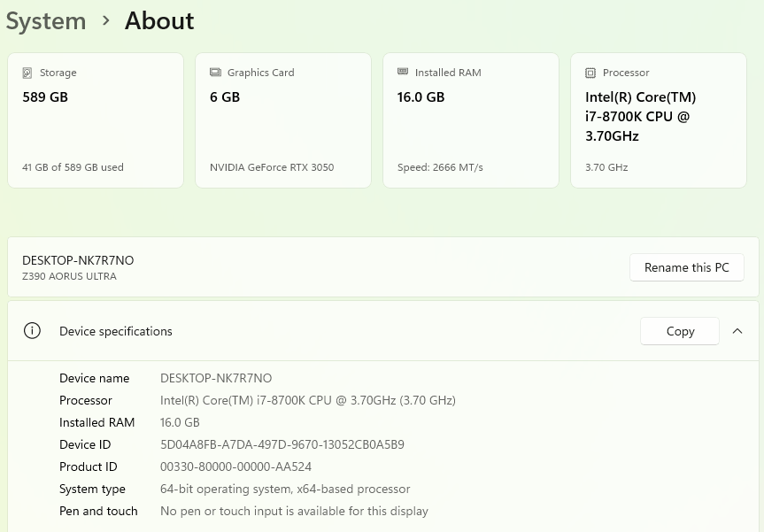
Task: Copy the device specifications
Action: 680,331
